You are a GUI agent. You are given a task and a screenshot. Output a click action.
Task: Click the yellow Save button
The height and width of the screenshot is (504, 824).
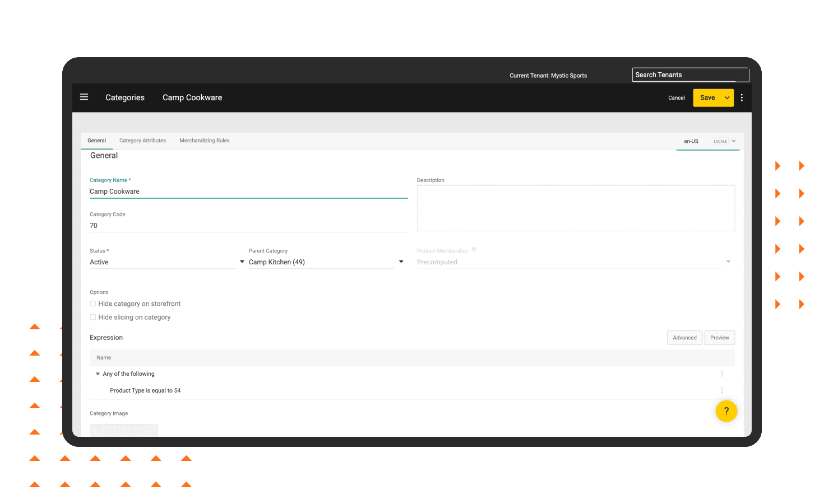707,97
